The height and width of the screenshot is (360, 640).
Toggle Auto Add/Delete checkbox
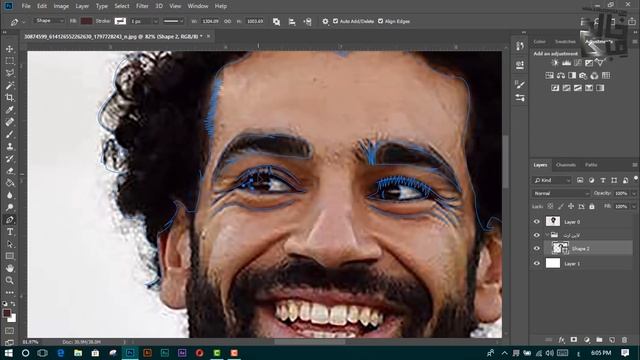[x=336, y=21]
